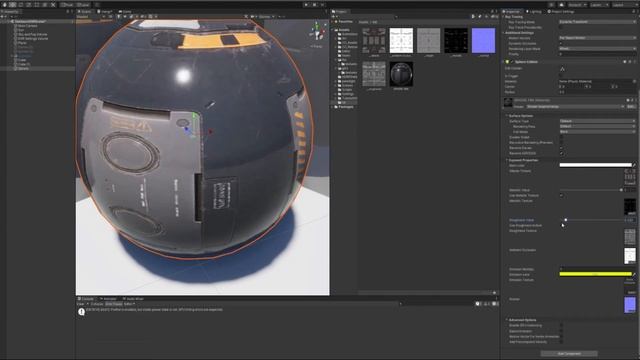Viewport: 640px width, 360px height.
Task: Toggle Pivot handle position button
Action: tap(68, 5)
